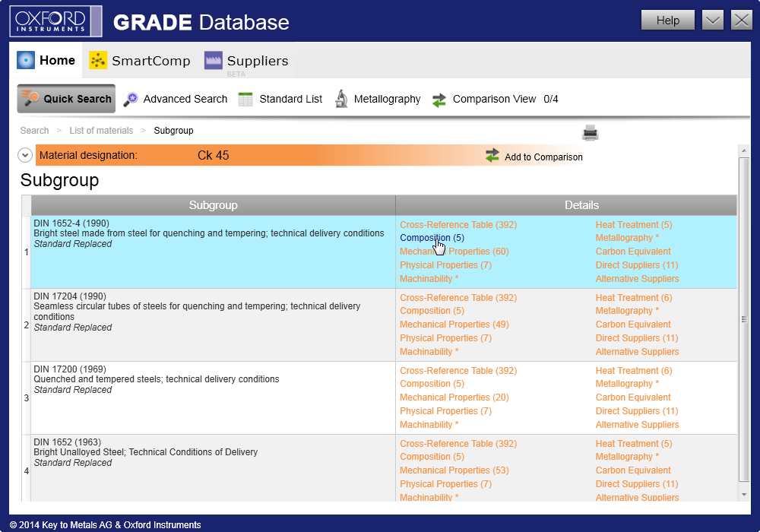
Task: Click the printer icon
Action: click(x=590, y=133)
